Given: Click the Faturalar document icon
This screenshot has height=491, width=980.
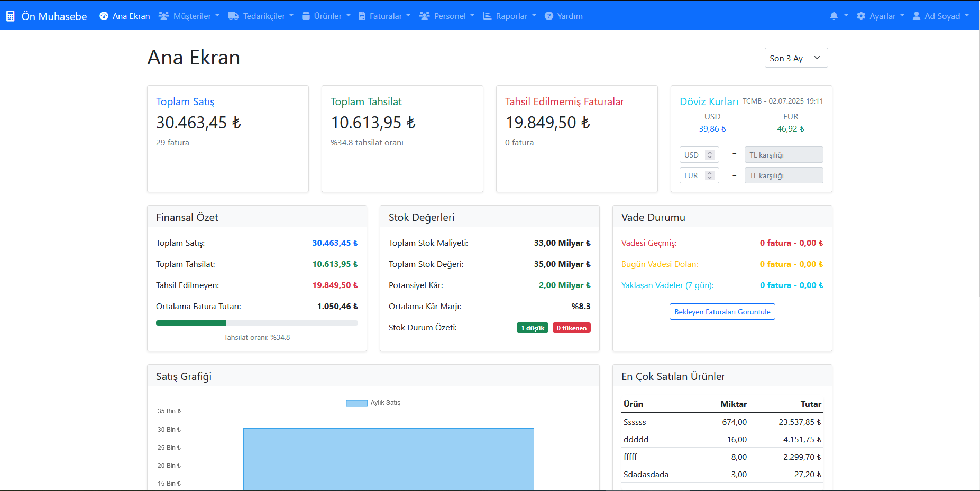Looking at the screenshot, I should 362,16.
